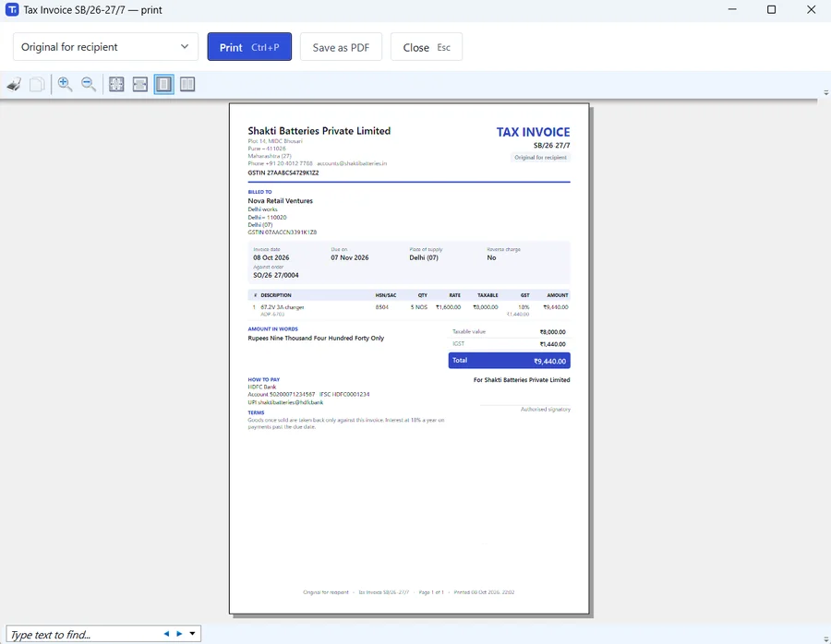Click 'For Shakti Batteries Private Limited' signature line
Image resolution: width=831 pixels, height=644 pixels.
point(522,380)
